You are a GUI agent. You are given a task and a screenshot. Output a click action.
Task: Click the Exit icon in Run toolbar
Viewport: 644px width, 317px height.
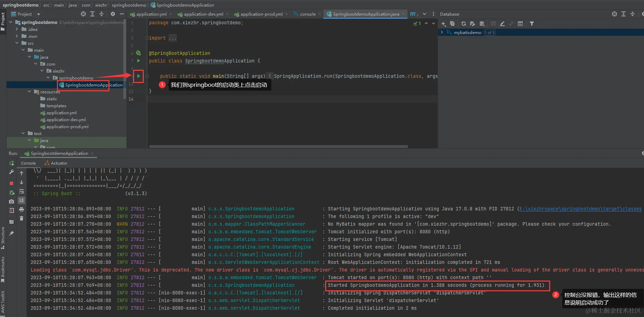point(11,210)
